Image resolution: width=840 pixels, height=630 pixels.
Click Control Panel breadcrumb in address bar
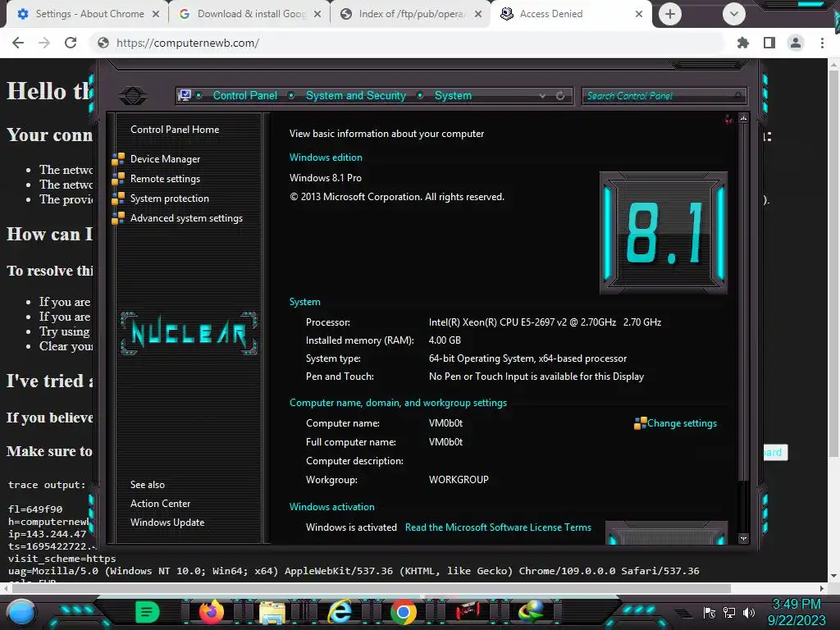click(244, 95)
